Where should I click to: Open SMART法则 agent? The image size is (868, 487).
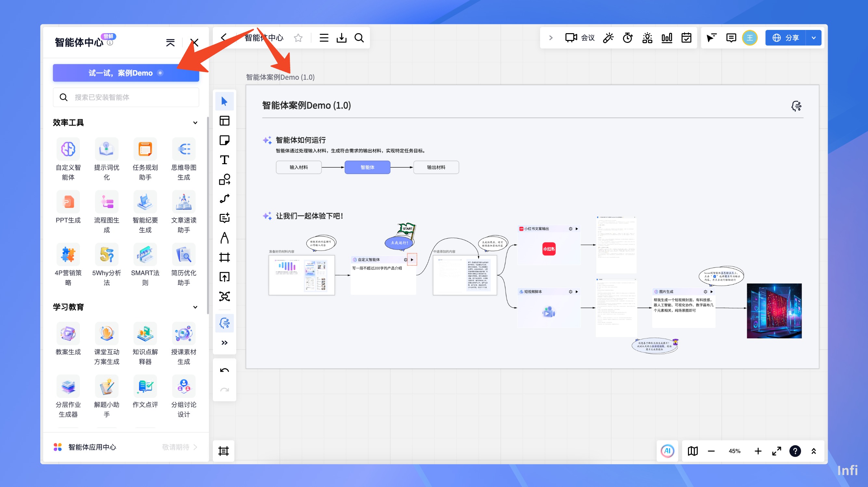coord(145,265)
